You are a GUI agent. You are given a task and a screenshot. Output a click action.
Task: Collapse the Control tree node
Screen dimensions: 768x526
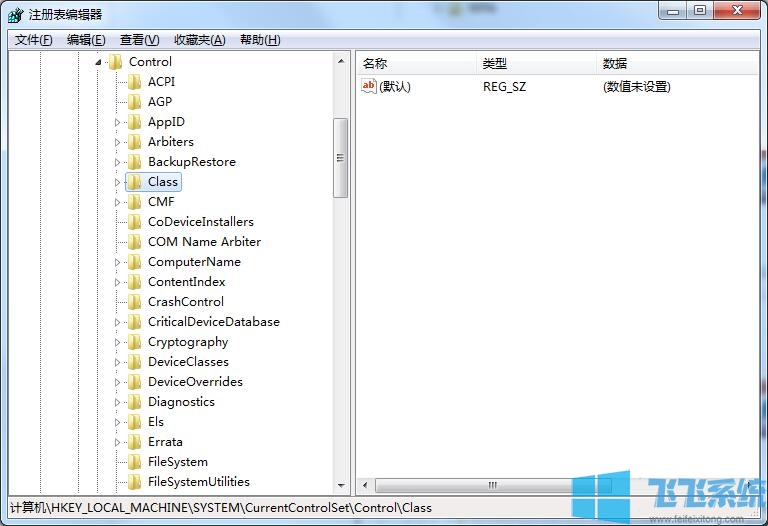[98, 62]
